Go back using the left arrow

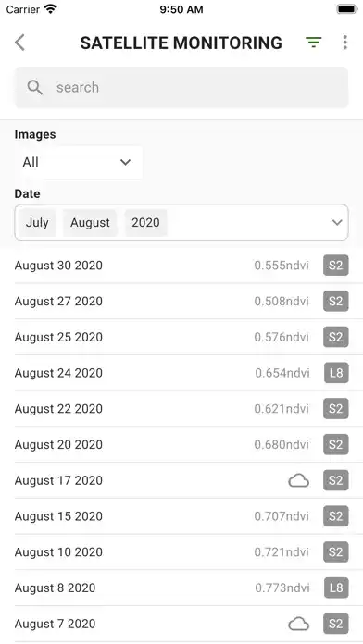point(19,43)
